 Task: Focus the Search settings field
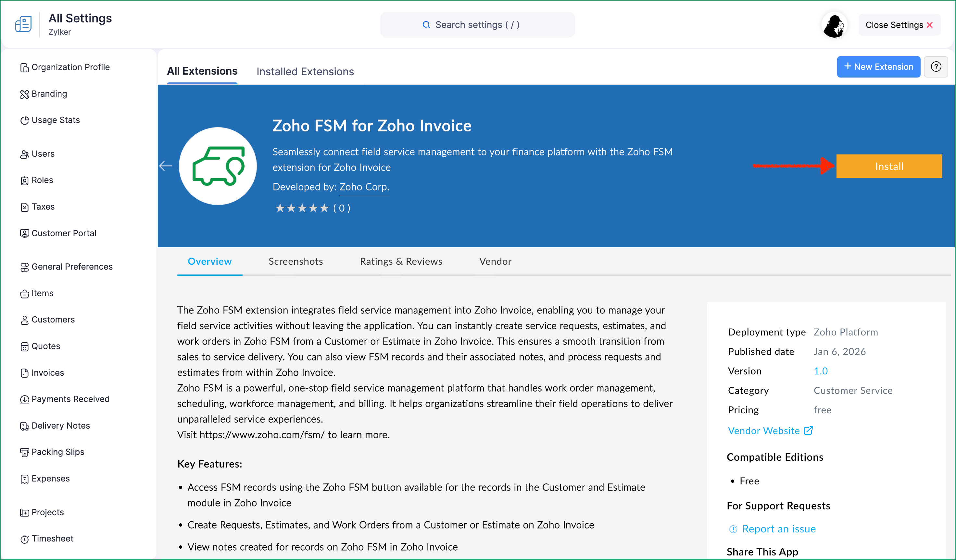(x=477, y=25)
